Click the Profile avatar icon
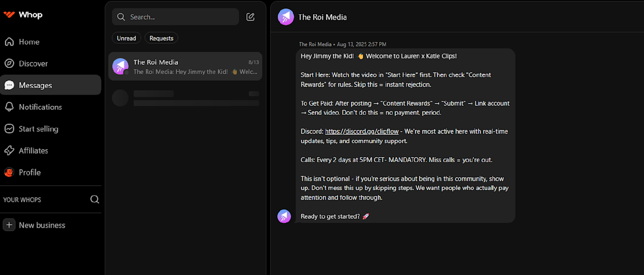The height and width of the screenshot is (275, 644). click(9, 172)
